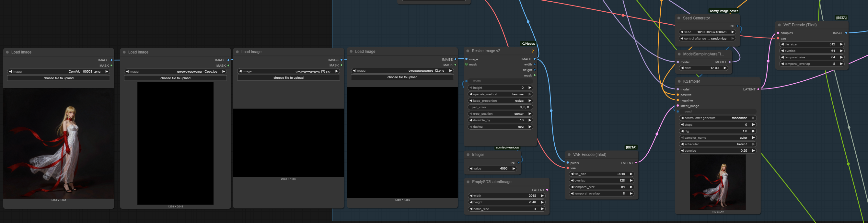868x223 pixels.
Task: Collapse the Resize Image v2 node
Action: (x=468, y=51)
